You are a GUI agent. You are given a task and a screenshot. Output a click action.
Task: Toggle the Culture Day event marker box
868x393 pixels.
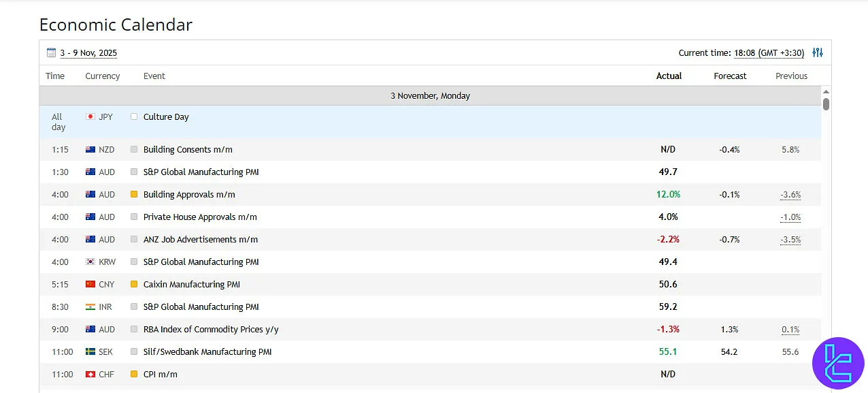pyautogui.click(x=134, y=117)
